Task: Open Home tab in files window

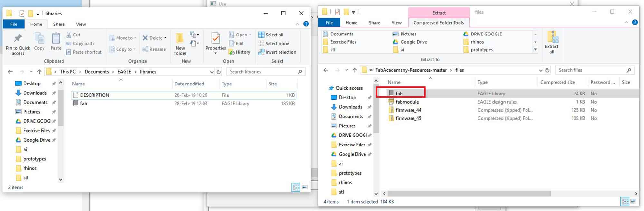Action: 351,23
